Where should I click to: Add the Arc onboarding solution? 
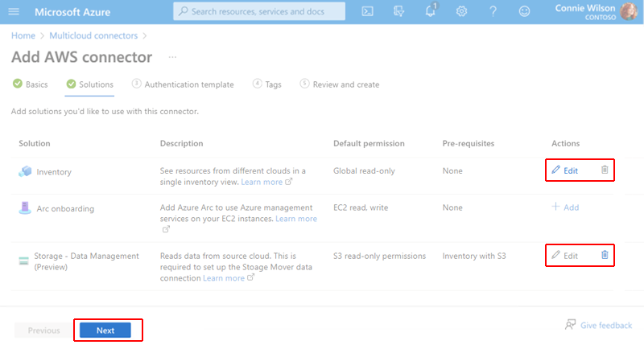point(565,207)
